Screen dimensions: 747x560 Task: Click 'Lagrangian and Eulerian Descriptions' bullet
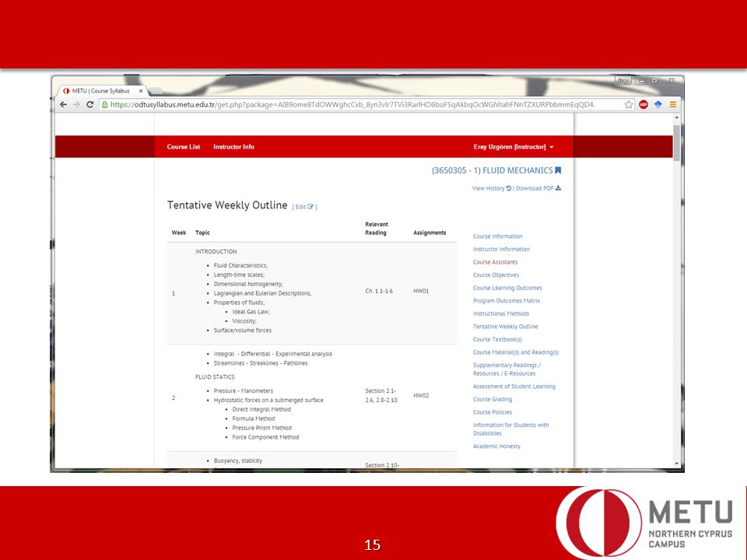(262, 293)
